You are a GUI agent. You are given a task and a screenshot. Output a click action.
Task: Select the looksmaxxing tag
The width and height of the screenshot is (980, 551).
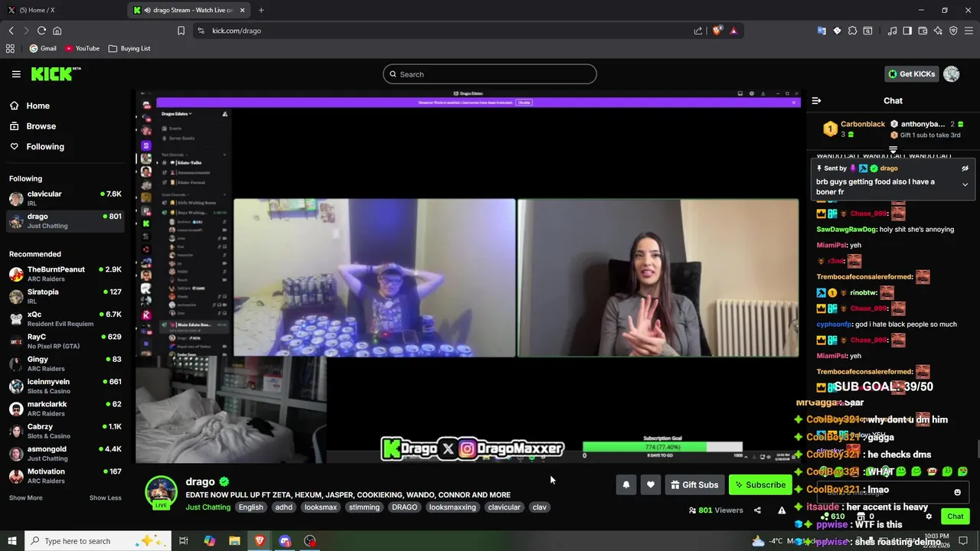(x=452, y=507)
